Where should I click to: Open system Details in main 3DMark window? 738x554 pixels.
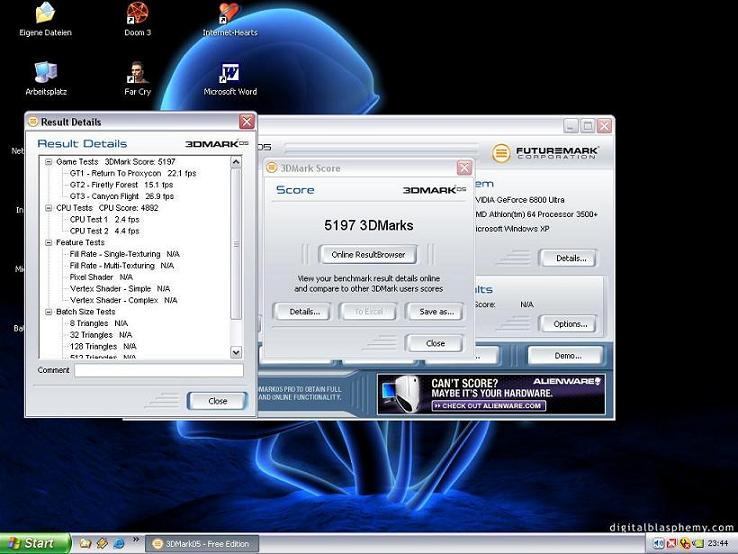click(x=570, y=258)
